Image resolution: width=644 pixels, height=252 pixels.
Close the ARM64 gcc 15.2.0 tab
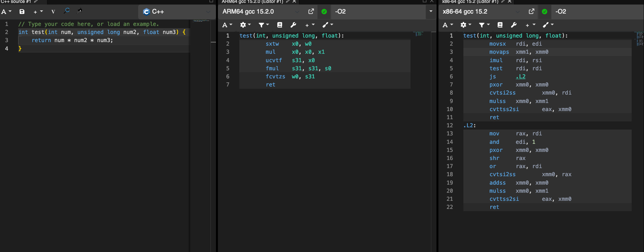pyautogui.click(x=294, y=2)
